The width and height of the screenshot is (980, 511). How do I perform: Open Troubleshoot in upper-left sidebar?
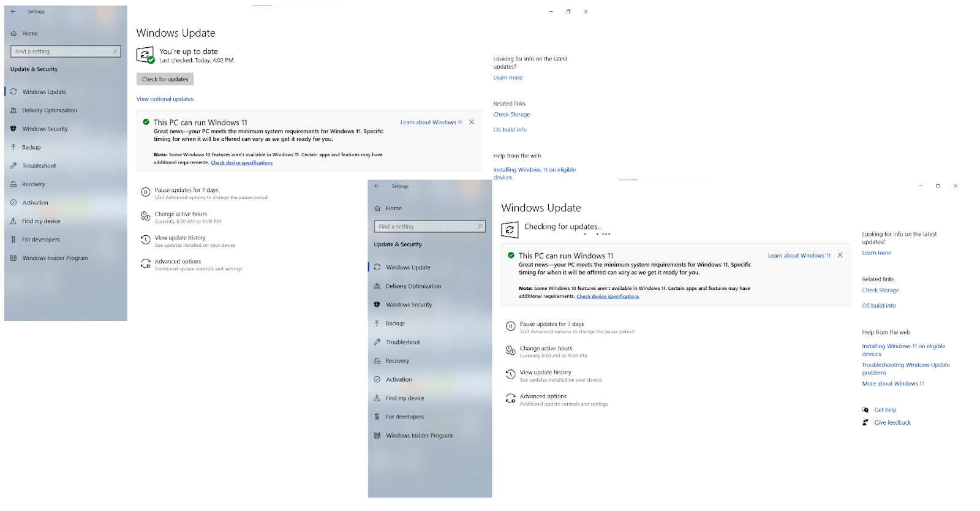(39, 165)
